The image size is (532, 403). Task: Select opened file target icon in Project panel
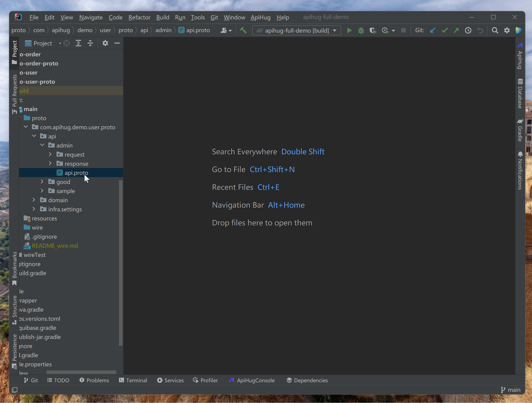coord(67,43)
